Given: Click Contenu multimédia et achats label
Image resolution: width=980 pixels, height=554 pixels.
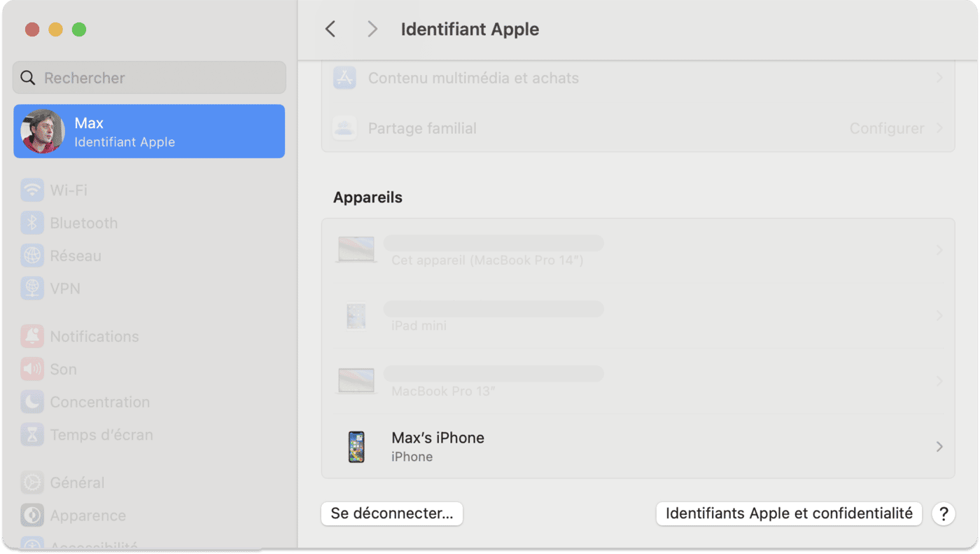Looking at the screenshot, I should coord(473,78).
